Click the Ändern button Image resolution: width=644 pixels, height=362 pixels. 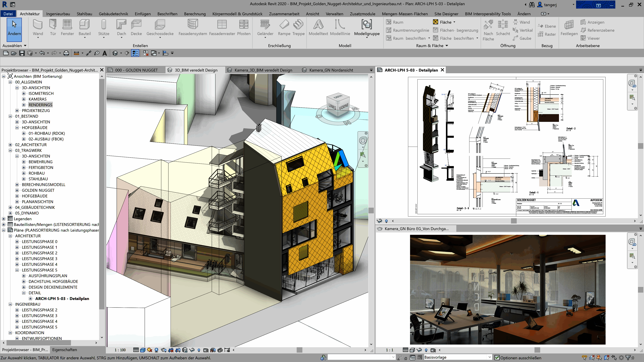tap(14, 29)
